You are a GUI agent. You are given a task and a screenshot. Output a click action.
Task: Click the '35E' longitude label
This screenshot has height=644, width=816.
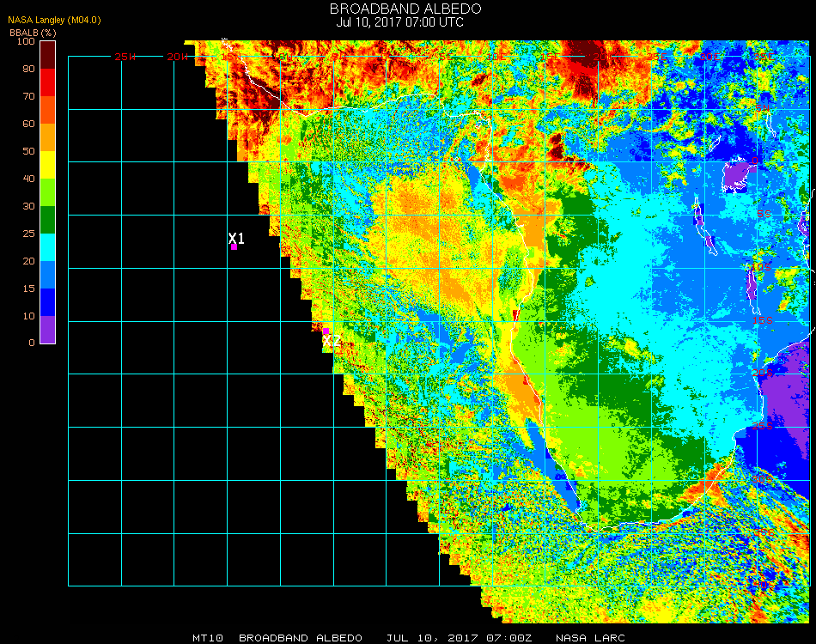(764, 57)
